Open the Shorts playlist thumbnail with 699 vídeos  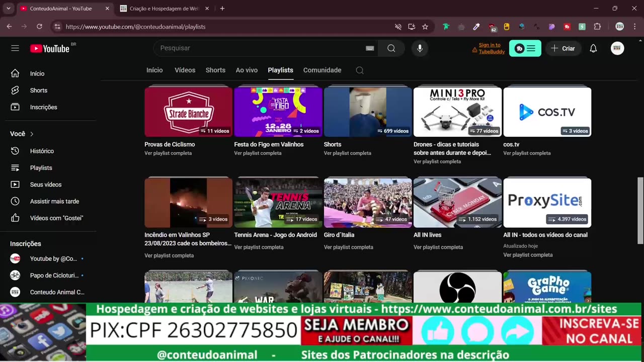[368, 112]
